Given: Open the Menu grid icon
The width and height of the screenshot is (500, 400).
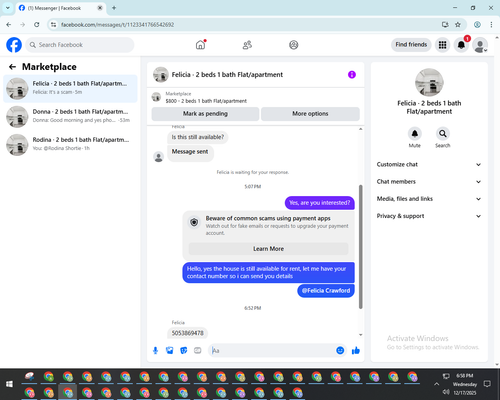Looking at the screenshot, I should click(x=442, y=45).
